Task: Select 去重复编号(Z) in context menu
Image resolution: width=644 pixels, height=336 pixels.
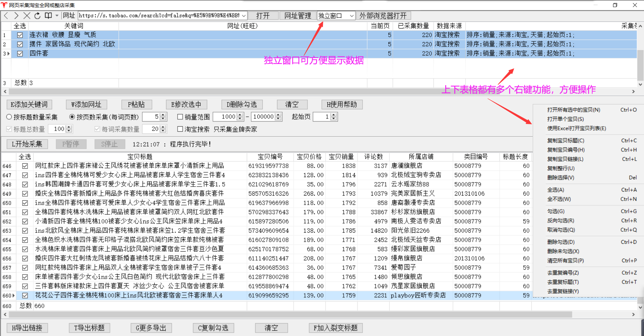Action: pyautogui.click(x=563, y=273)
